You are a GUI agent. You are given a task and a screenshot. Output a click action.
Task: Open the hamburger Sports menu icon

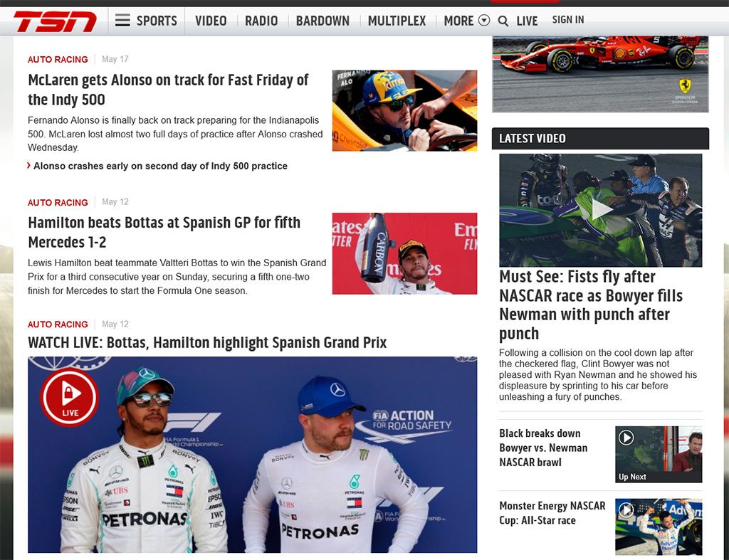tap(122, 21)
